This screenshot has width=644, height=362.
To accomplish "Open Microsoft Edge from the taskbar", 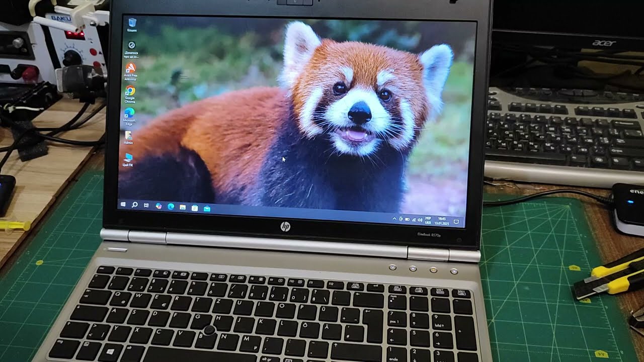I will point(171,206).
